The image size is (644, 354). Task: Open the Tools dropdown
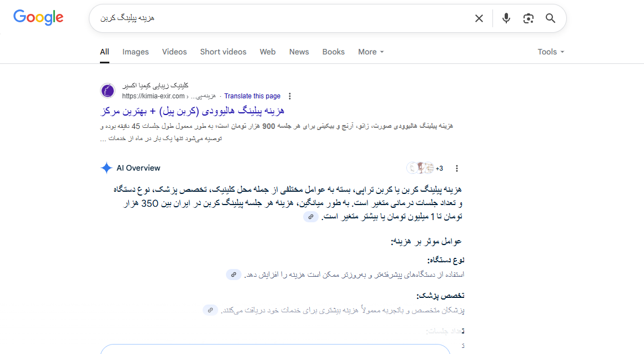[x=551, y=52]
